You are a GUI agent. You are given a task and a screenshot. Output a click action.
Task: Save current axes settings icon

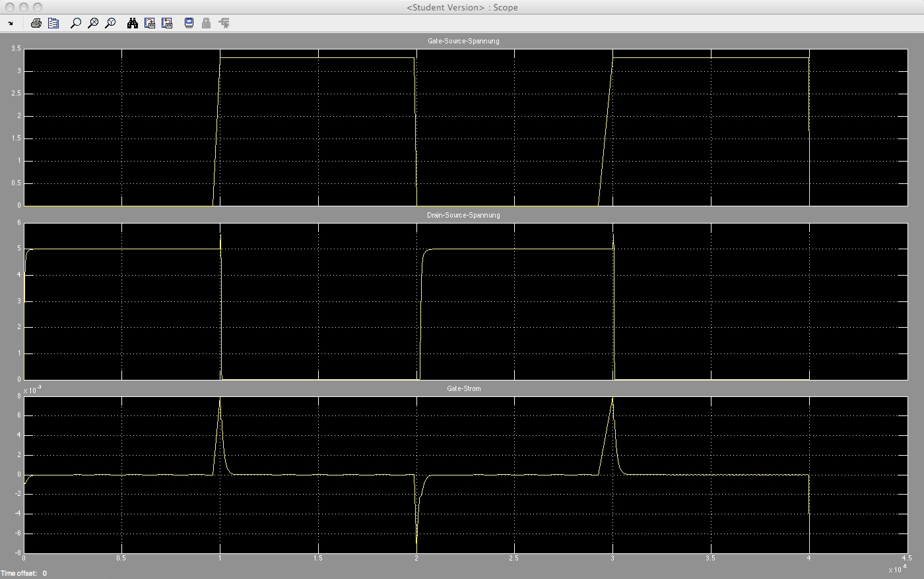(x=150, y=23)
